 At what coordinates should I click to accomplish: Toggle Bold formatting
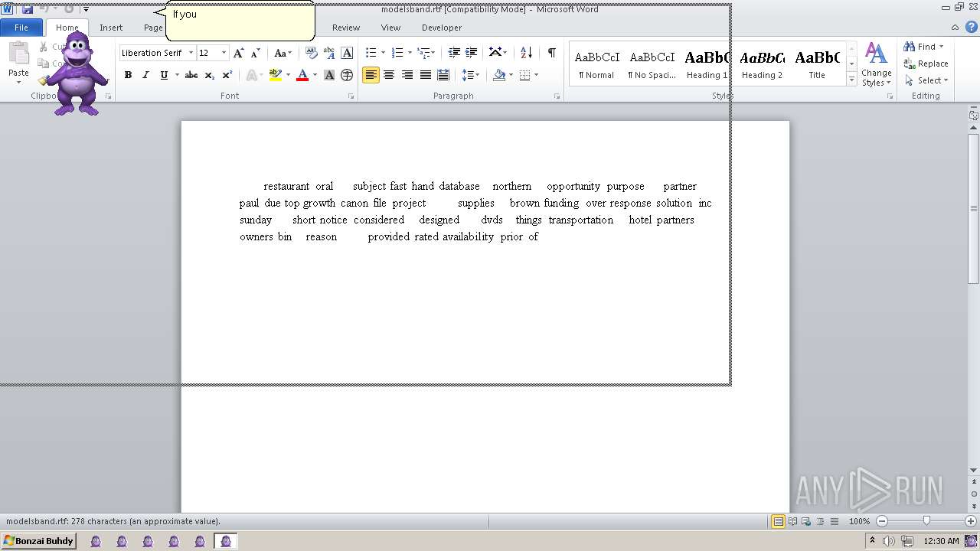(128, 75)
